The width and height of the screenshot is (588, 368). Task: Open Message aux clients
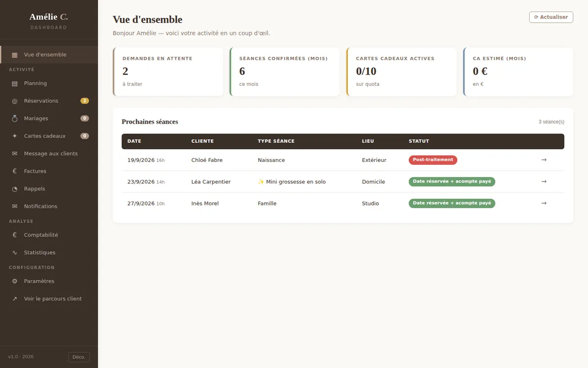coord(49,154)
